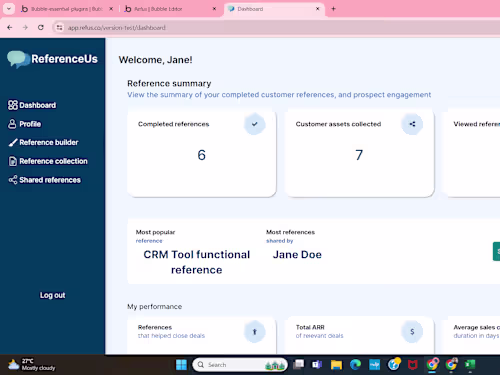Viewport: 500px width, 375px height.
Task: Open the Windows Start menu
Action: coord(181,365)
